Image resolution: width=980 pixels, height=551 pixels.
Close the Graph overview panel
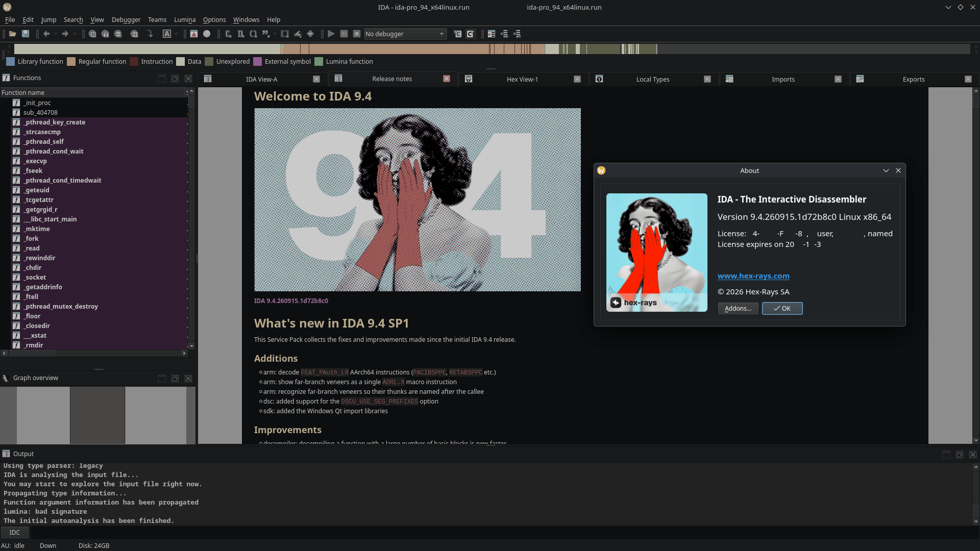tap(188, 379)
